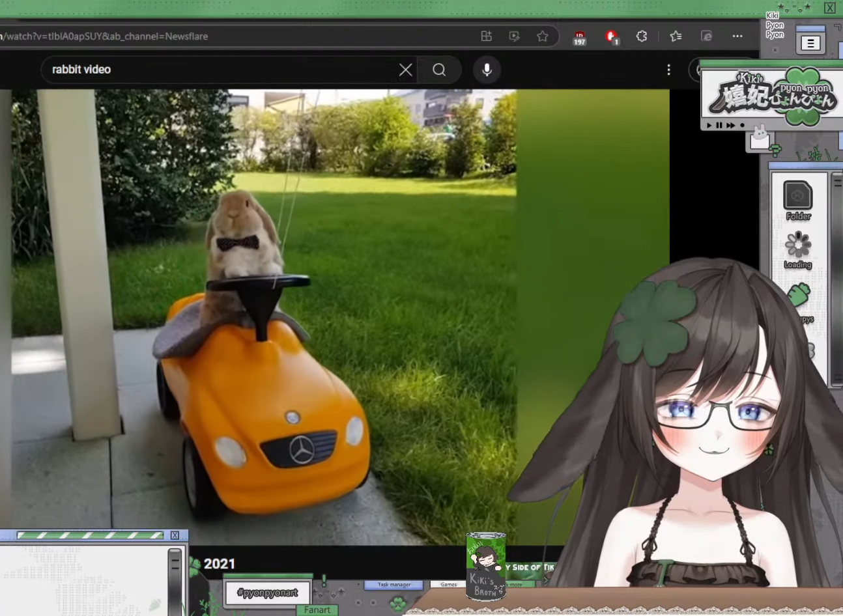Open the split screen icon in address bar
The height and width of the screenshot is (616, 843).
pyautogui.click(x=486, y=36)
